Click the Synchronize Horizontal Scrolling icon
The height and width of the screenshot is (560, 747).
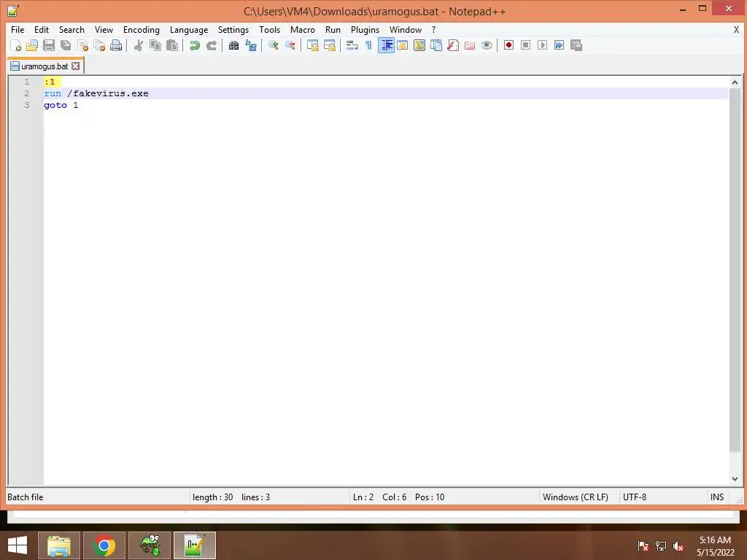point(329,45)
